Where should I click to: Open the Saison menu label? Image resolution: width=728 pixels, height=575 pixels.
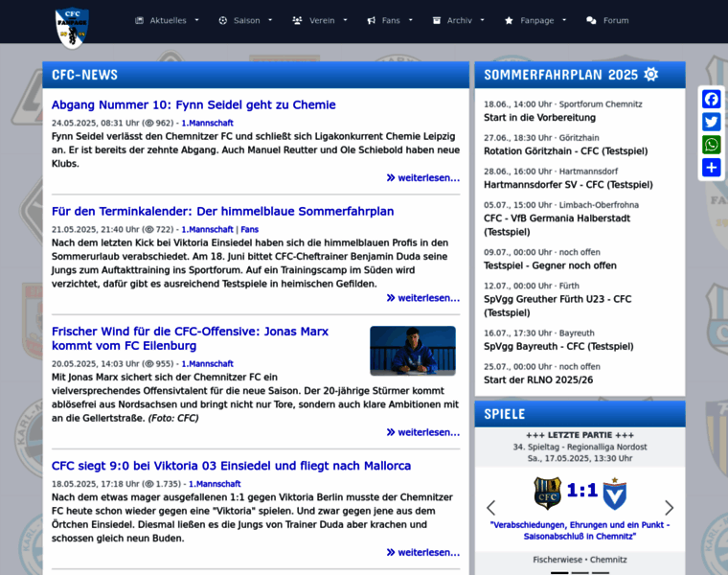coord(246,20)
